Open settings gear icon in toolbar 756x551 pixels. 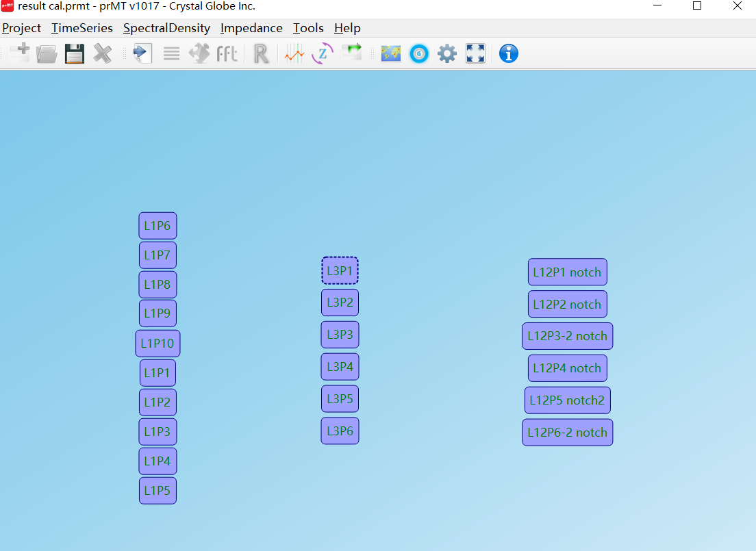click(x=447, y=53)
